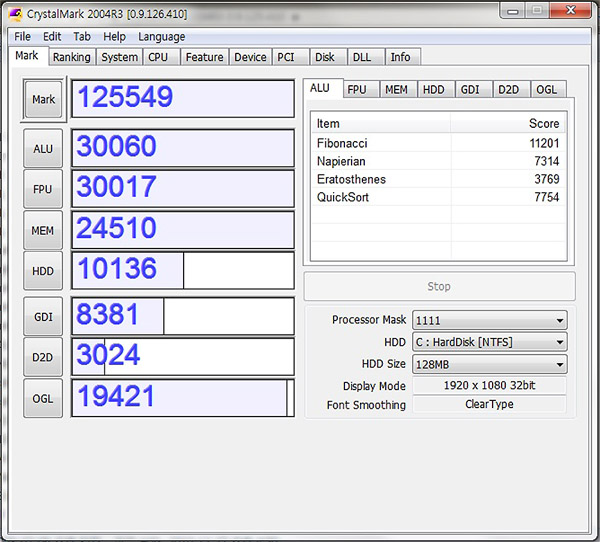This screenshot has width=600, height=542.
Task: Open the HDD Size dropdown
Action: [490, 364]
